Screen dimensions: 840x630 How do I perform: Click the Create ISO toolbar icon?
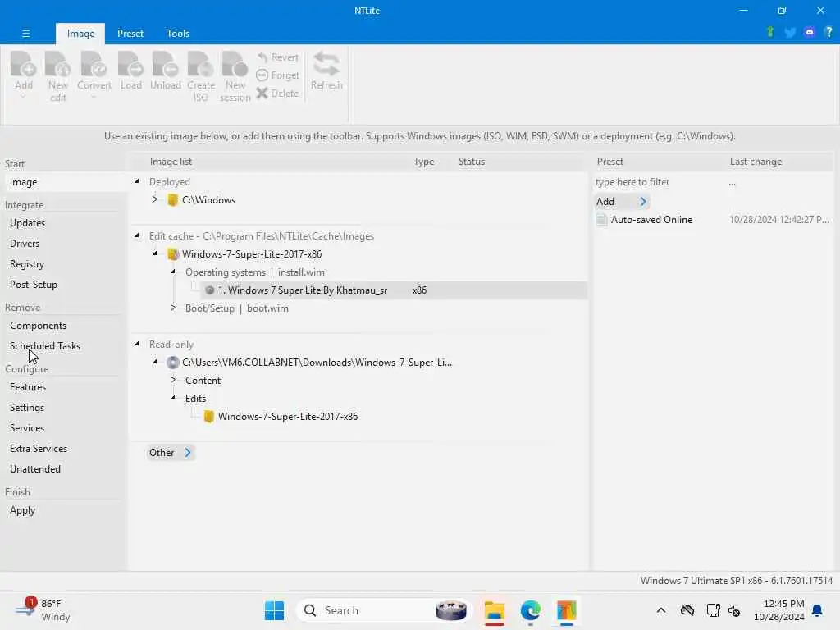click(201, 75)
